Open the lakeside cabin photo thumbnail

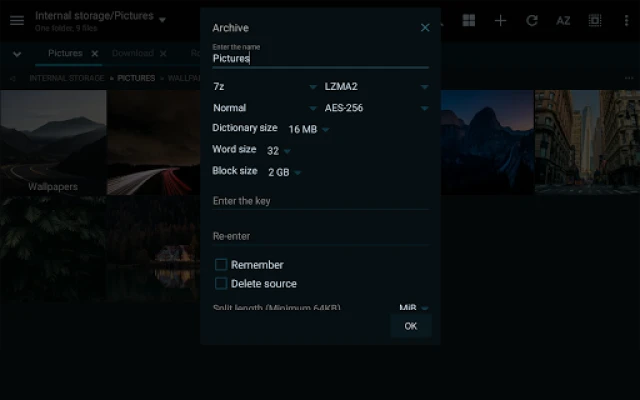point(153,249)
